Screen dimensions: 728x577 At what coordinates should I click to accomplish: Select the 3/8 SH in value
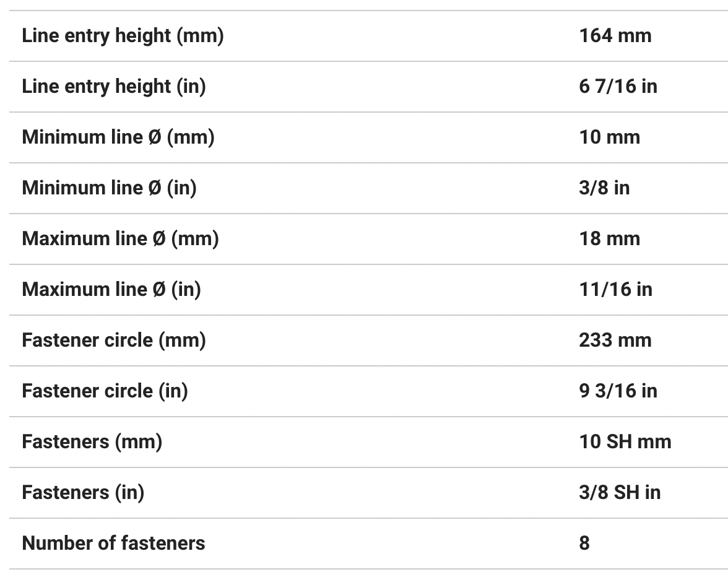point(620,493)
